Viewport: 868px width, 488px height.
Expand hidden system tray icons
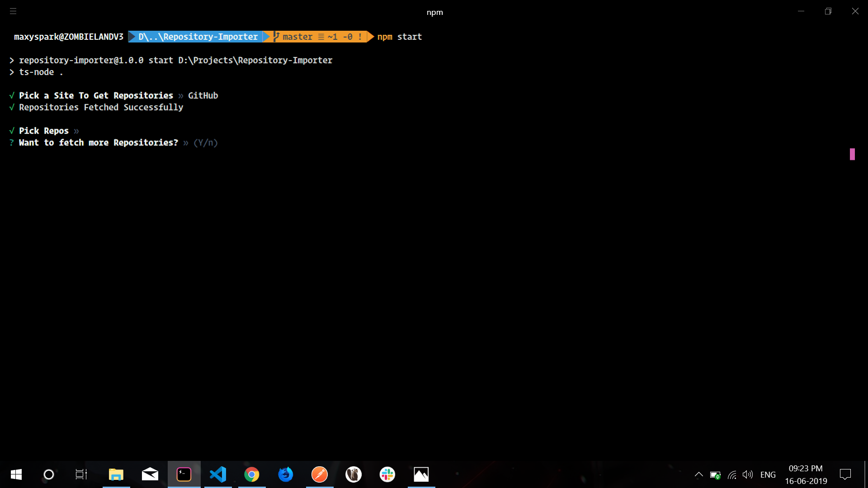[698, 474]
